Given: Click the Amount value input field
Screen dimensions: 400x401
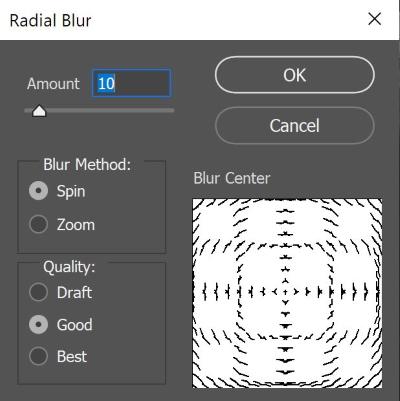Looking at the screenshot, I should click(x=131, y=83).
